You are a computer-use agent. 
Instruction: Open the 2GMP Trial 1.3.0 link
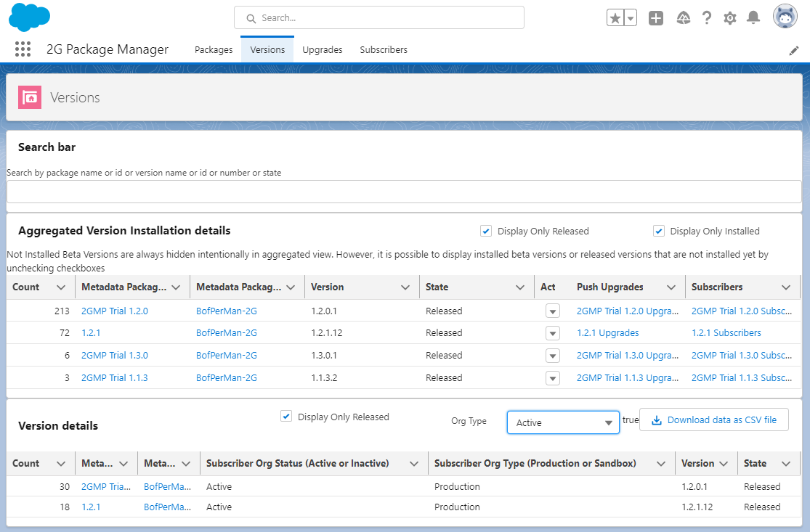pos(115,355)
